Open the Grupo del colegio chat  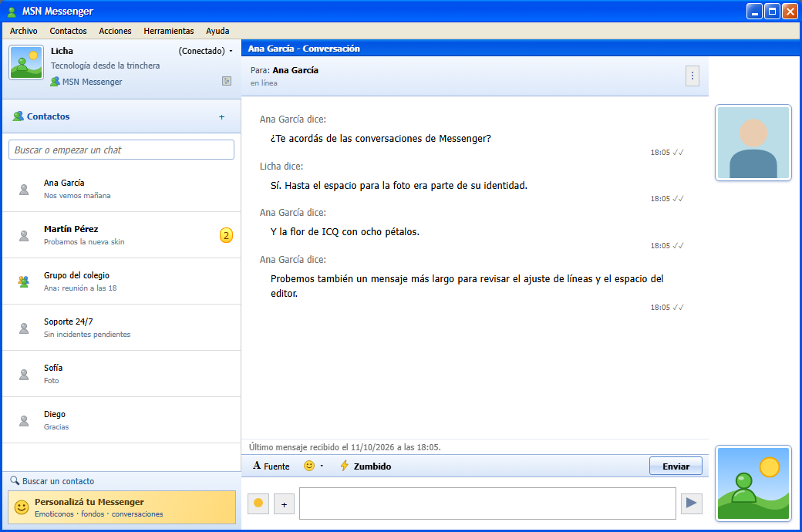click(122, 281)
